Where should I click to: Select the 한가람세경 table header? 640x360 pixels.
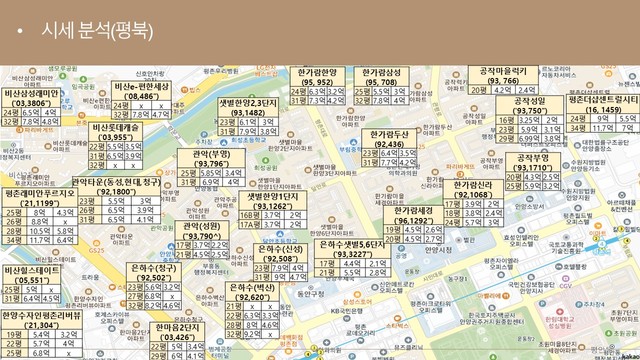[x=413, y=216]
